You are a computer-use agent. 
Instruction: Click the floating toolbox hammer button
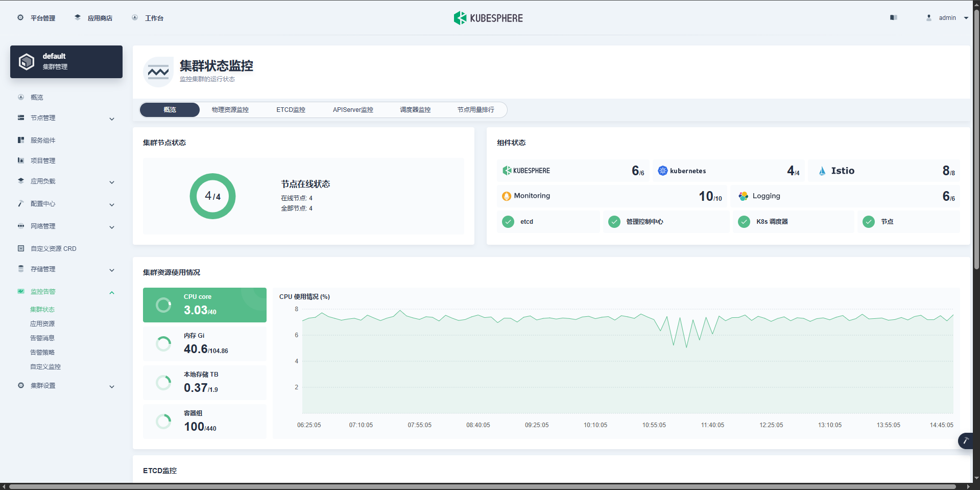[966, 440]
